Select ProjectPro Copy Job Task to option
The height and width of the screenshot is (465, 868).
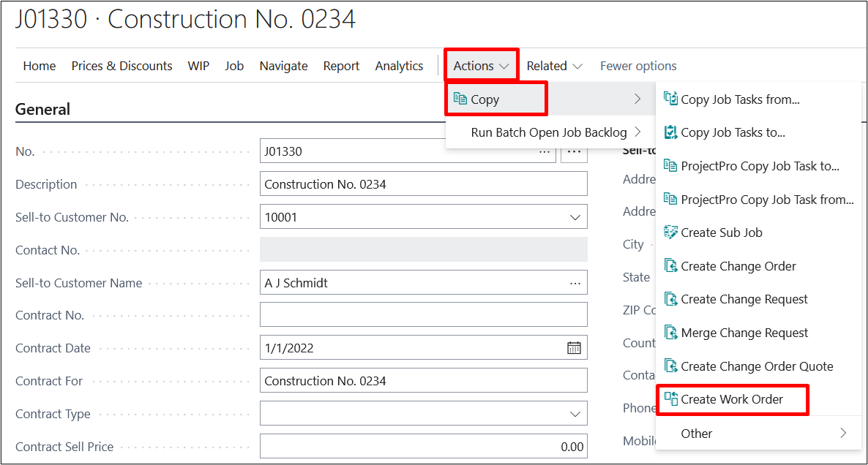click(759, 166)
